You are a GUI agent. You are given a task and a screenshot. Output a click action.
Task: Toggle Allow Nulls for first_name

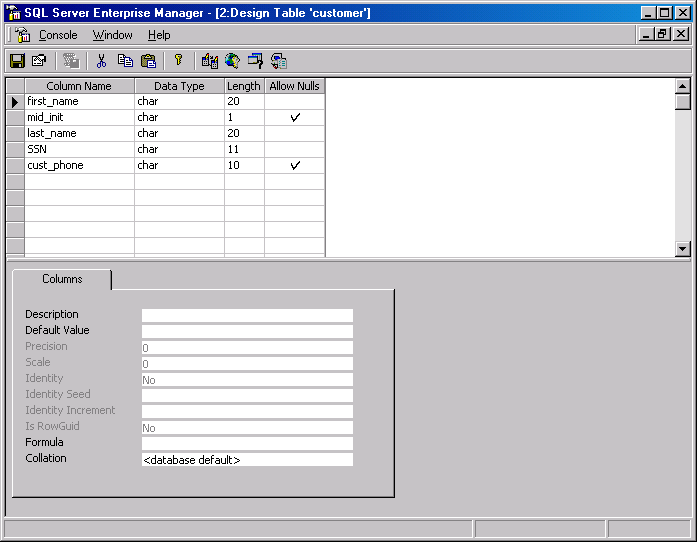pyautogui.click(x=295, y=101)
